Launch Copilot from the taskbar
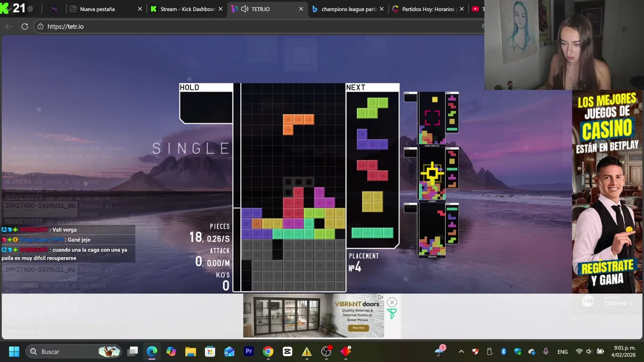The image size is (644, 362). tap(171, 351)
